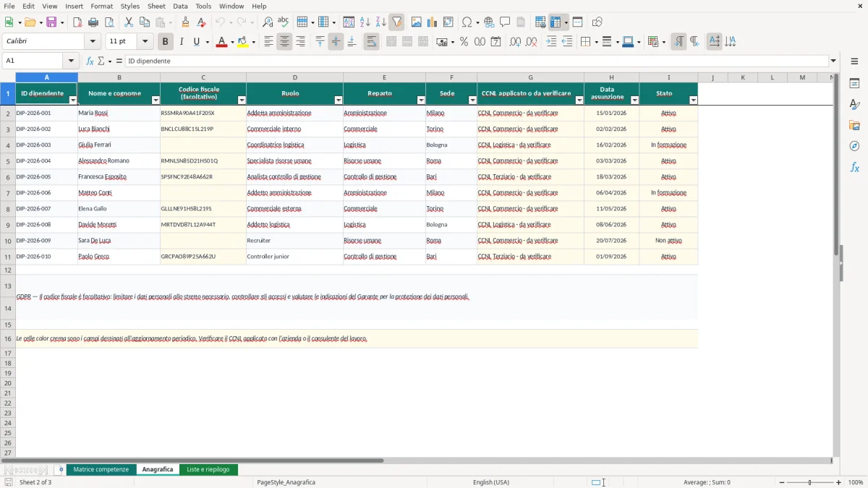Insert a comment icon

(505, 22)
